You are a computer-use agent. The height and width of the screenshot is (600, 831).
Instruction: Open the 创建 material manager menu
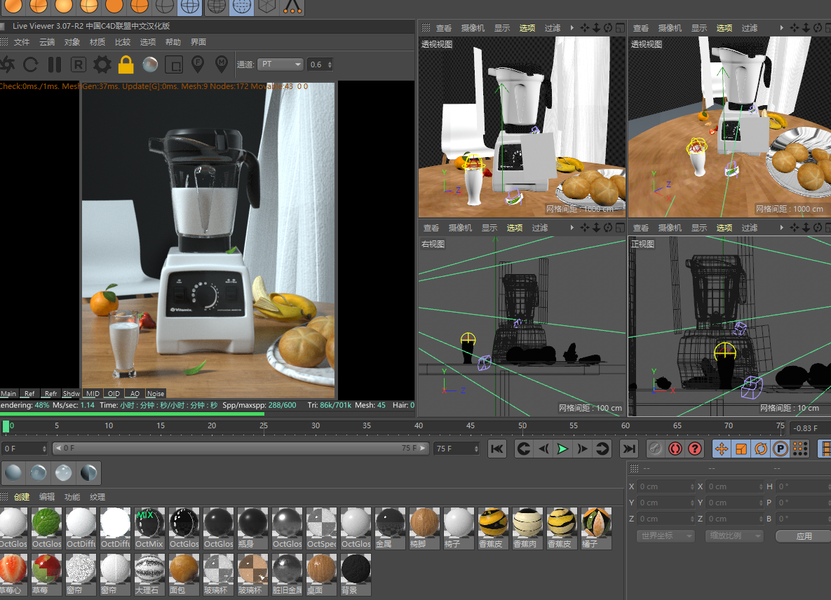click(22, 497)
